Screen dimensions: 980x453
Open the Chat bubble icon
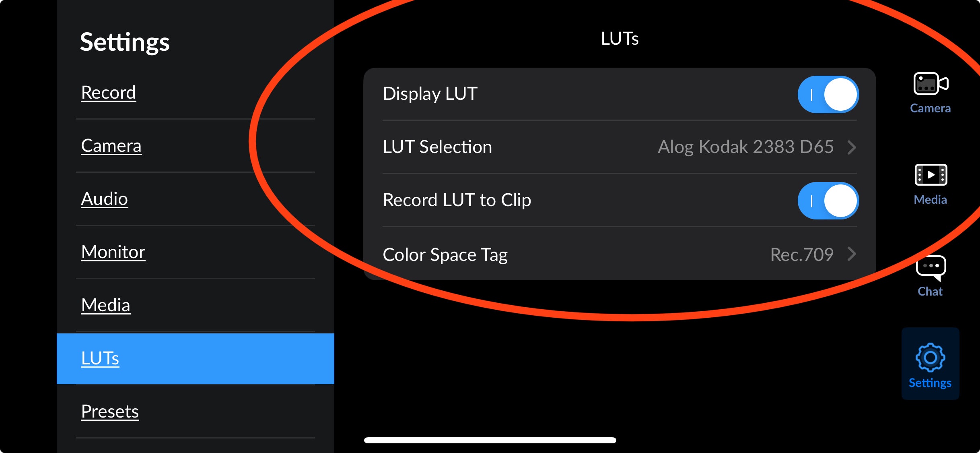(x=931, y=267)
